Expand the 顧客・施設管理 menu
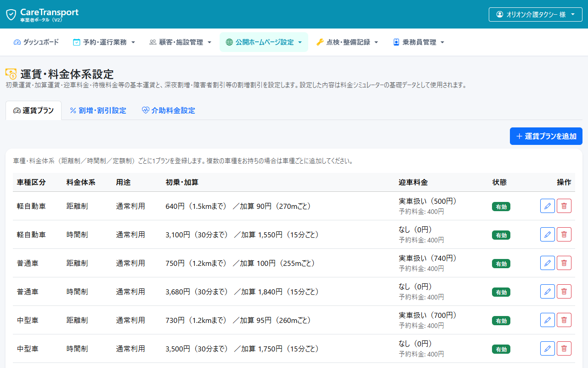Viewport: 588px width, 368px height. pyautogui.click(x=181, y=42)
